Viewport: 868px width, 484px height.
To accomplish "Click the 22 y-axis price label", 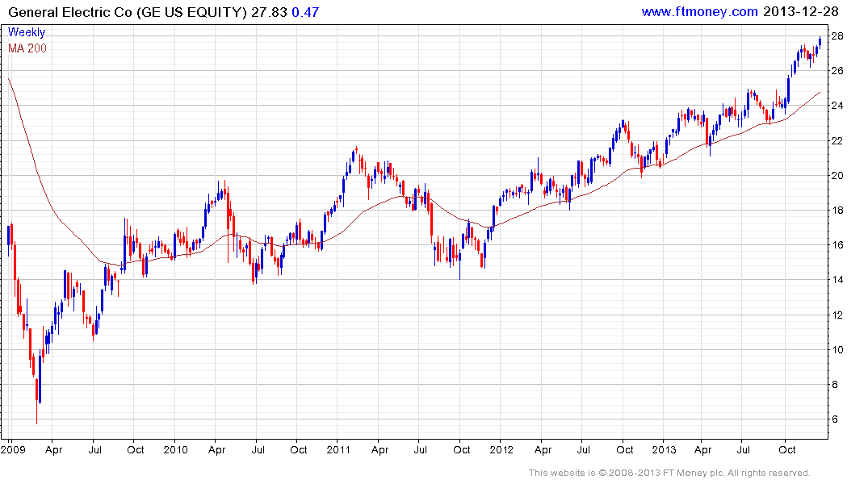I will click(x=837, y=141).
